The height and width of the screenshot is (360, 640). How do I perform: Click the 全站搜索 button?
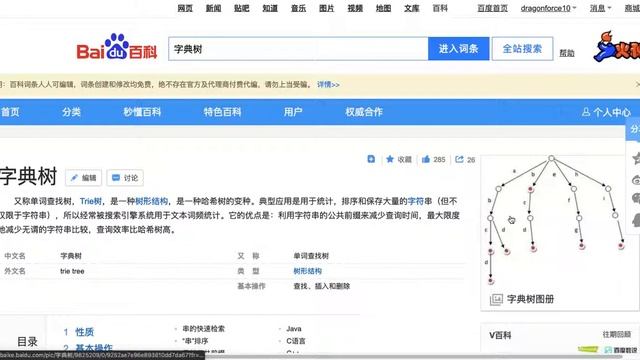[x=522, y=49]
